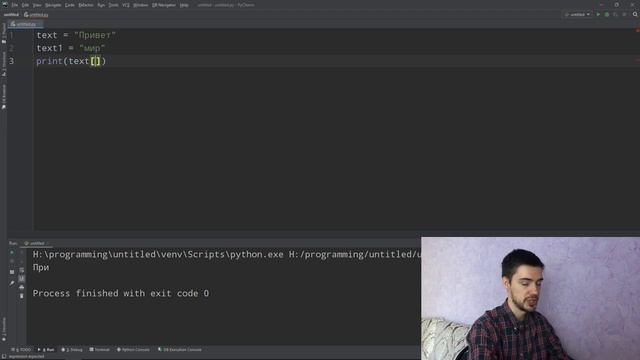Image resolution: width=640 pixels, height=360 pixels.
Task: Pin the Run tab with the pin icon
Action: point(12,282)
